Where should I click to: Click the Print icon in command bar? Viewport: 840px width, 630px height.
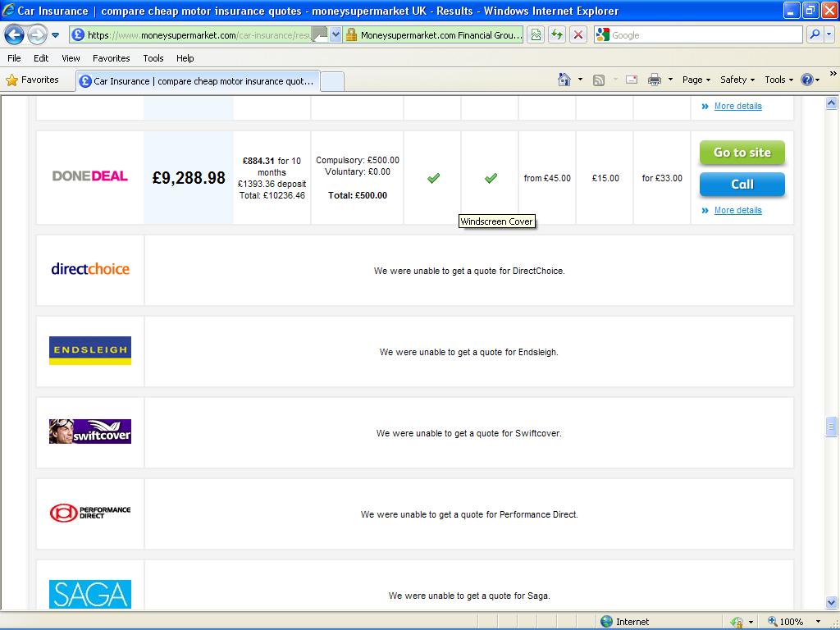[654, 80]
